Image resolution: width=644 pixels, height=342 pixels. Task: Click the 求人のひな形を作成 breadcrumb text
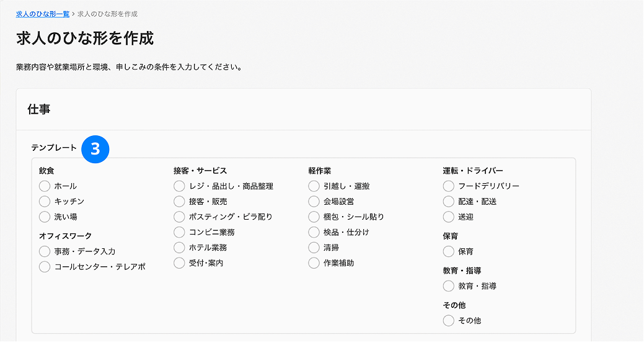108,14
